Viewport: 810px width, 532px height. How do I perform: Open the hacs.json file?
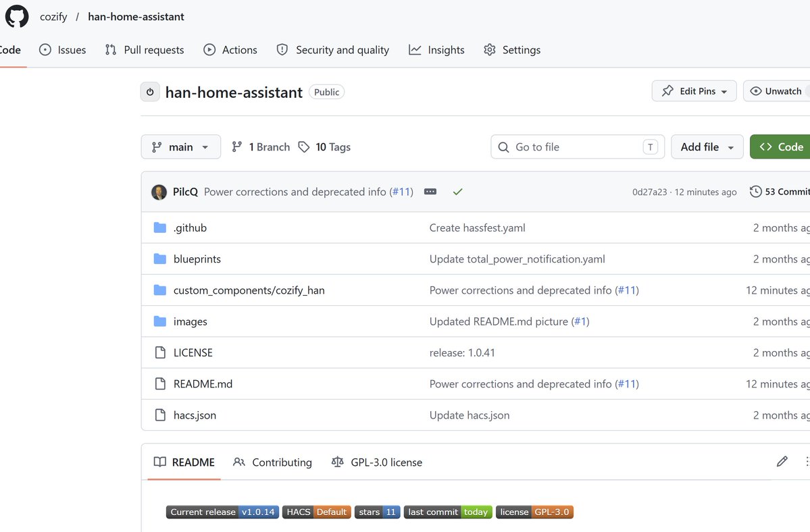pos(195,415)
